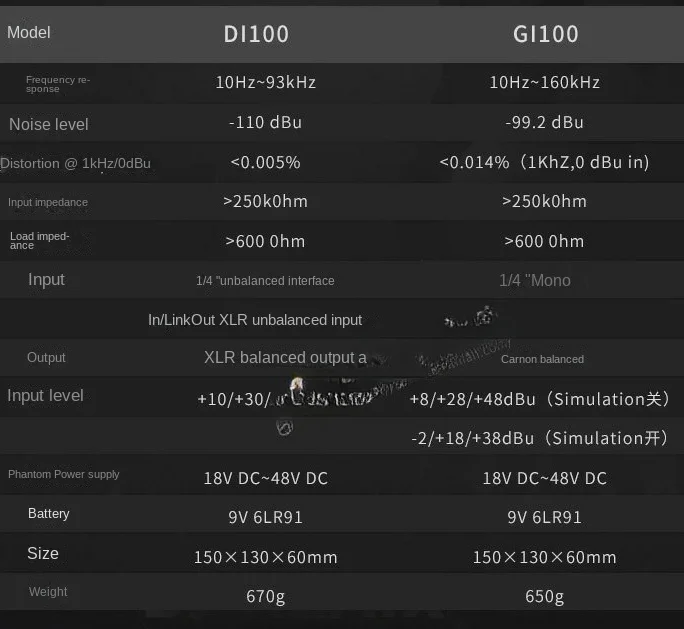The width and height of the screenshot is (684, 629).
Task: Select the Model row label
Action: tap(28, 32)
